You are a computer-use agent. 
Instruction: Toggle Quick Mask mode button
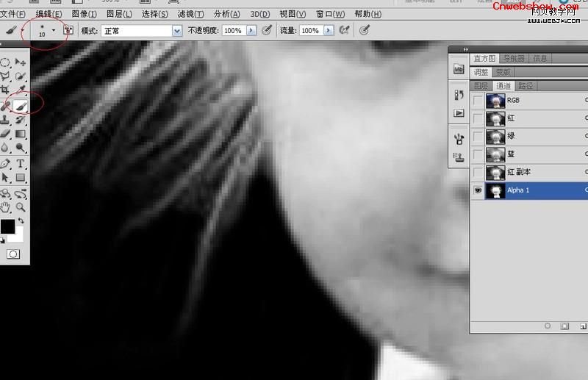[x=12, y=254]
